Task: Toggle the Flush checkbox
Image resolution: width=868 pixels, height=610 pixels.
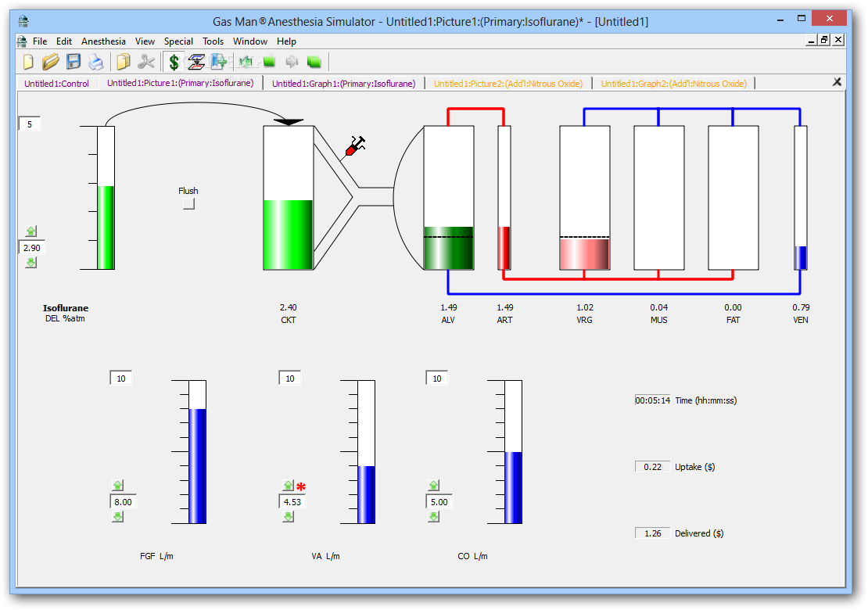Action: (x=188, y=203)
